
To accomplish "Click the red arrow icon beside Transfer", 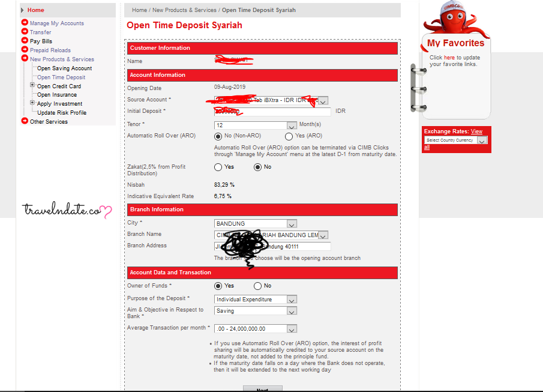I will [25, 32].
